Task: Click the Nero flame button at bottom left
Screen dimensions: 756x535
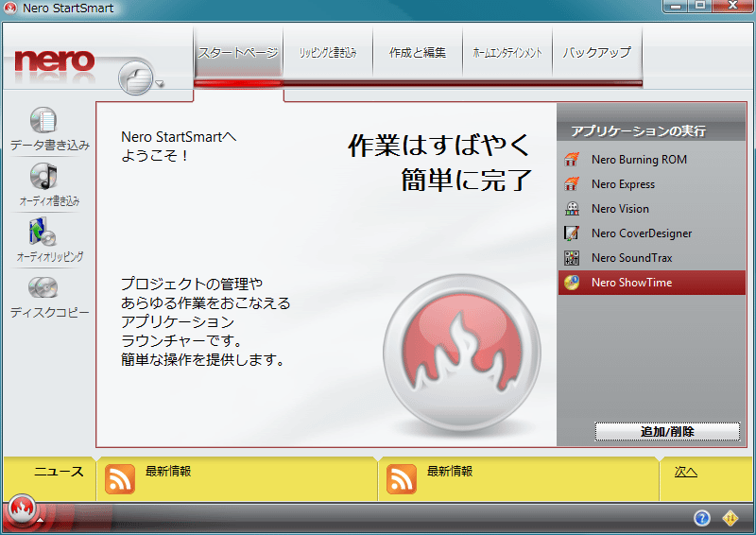Action: (22, 509)
